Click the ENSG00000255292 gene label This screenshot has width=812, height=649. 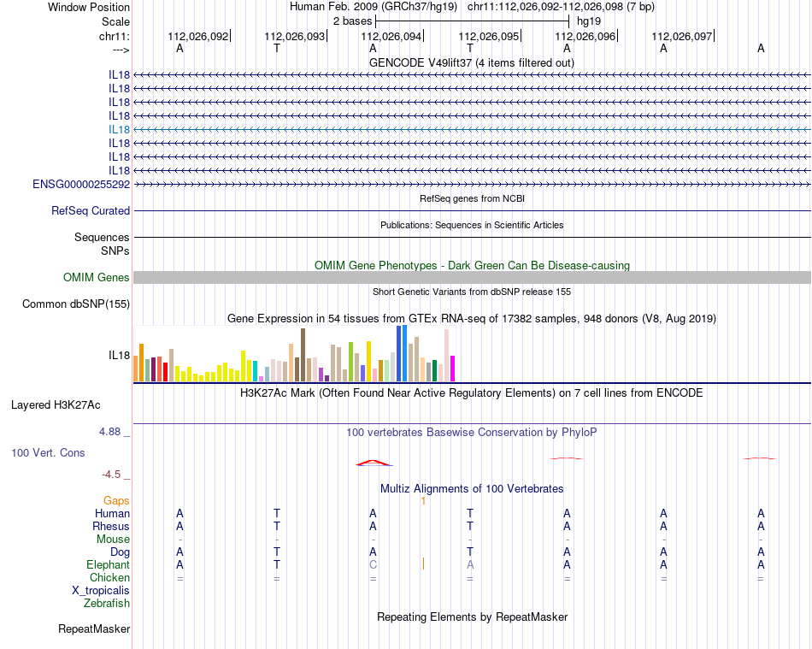81,185
